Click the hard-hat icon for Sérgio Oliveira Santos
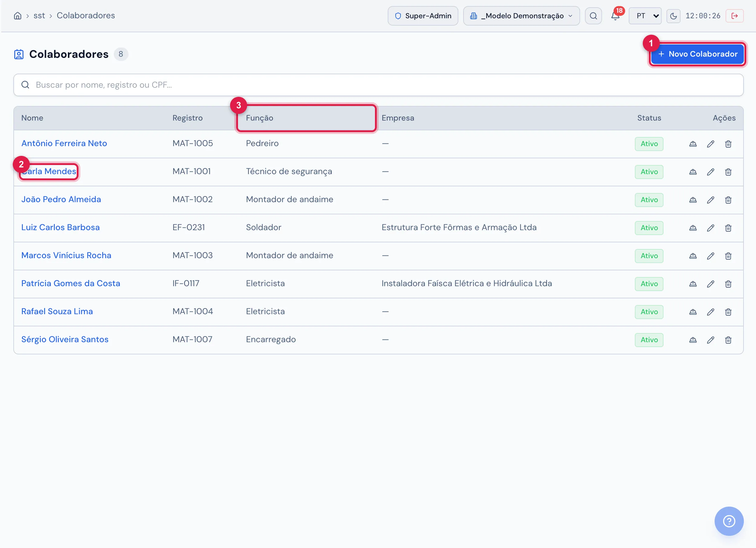This screenshot has height=548, width=756. point(693,340)
